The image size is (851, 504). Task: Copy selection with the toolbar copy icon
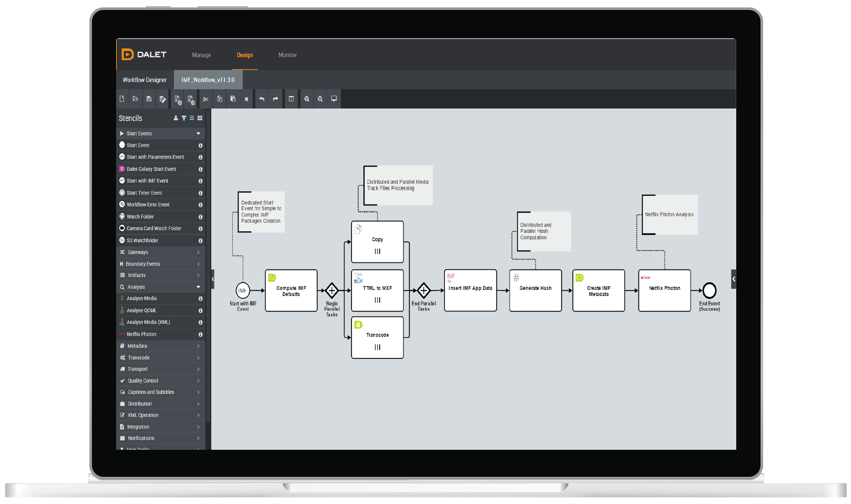220,99
